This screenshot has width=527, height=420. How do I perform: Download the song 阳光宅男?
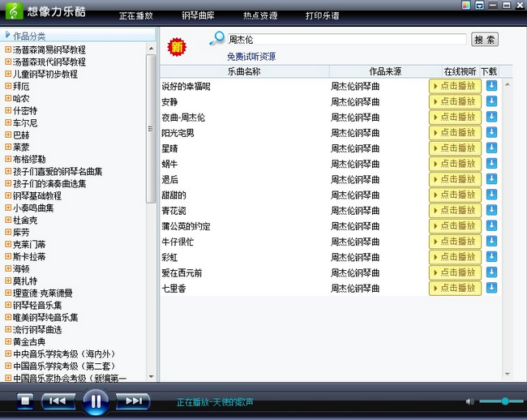click(x=491, y=132)
